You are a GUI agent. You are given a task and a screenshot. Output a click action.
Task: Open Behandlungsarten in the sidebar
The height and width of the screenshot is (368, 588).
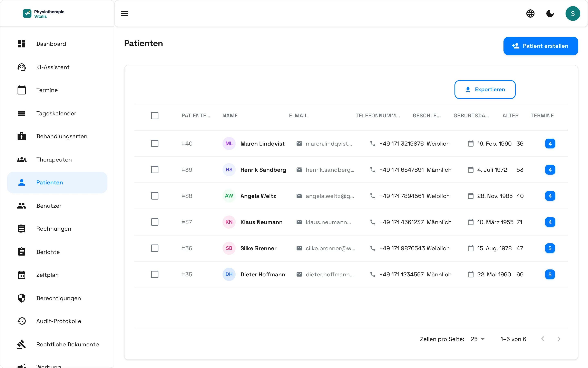(x=57, y=136)
